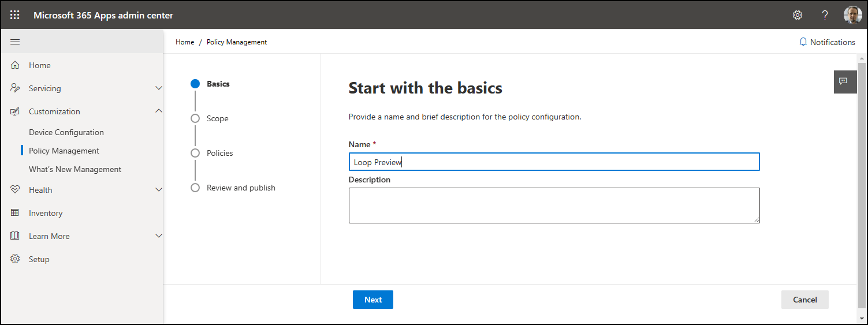This screenshot has height=325, width=868.
Task: Click the Home breadcrumb link
Action: click(185, 42)
